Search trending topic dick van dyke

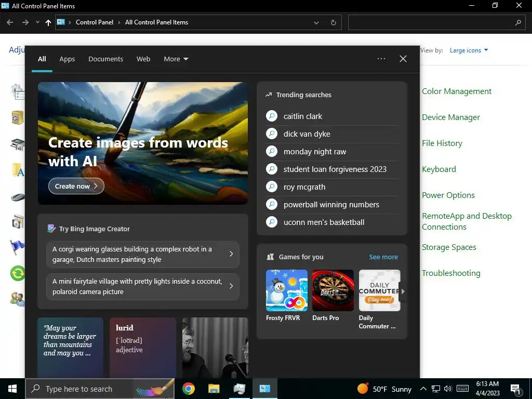point(332,134)
